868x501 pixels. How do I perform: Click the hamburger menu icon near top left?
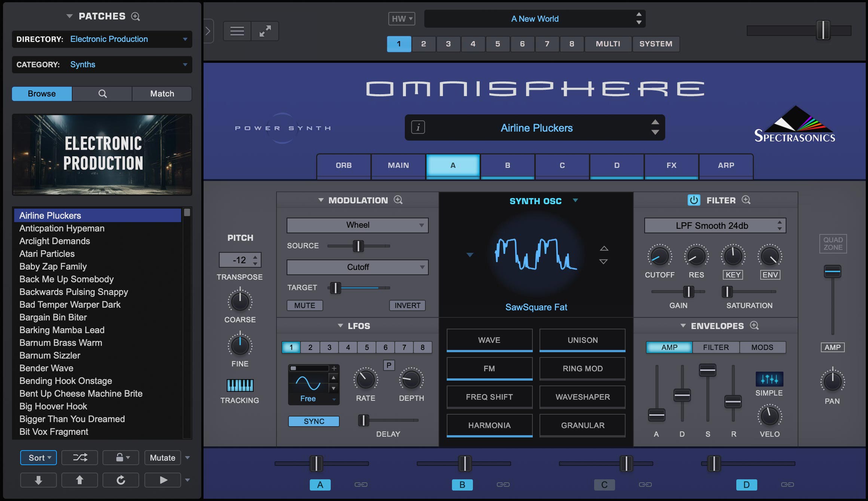(236, 31)
